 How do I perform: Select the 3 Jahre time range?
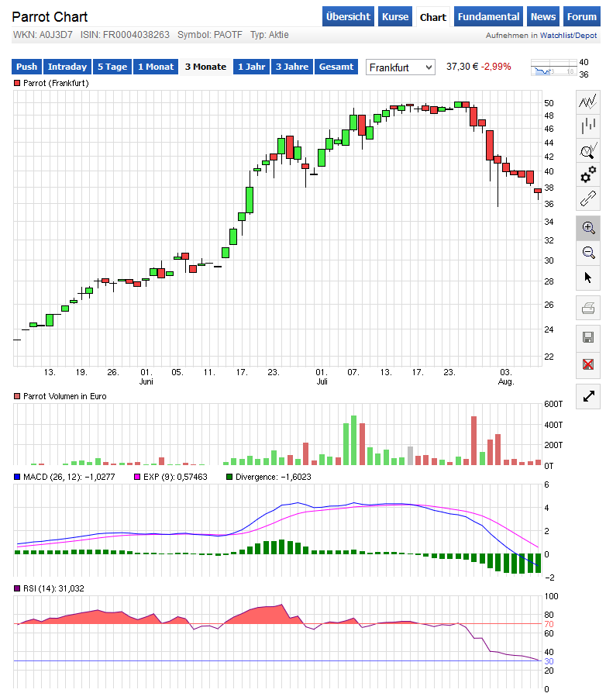[x=292, y=67]
